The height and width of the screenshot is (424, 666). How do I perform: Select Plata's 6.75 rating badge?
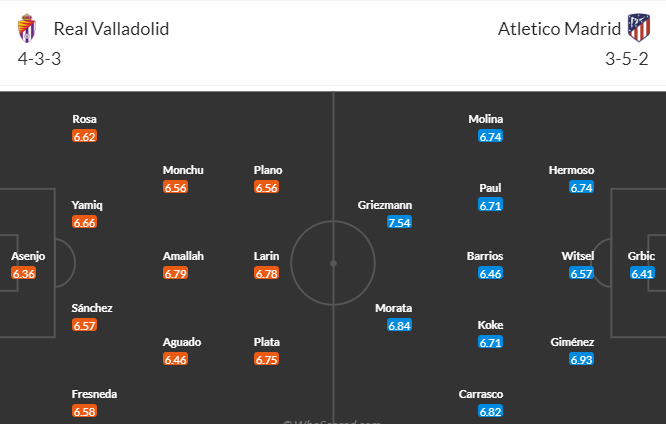(266, 359)
